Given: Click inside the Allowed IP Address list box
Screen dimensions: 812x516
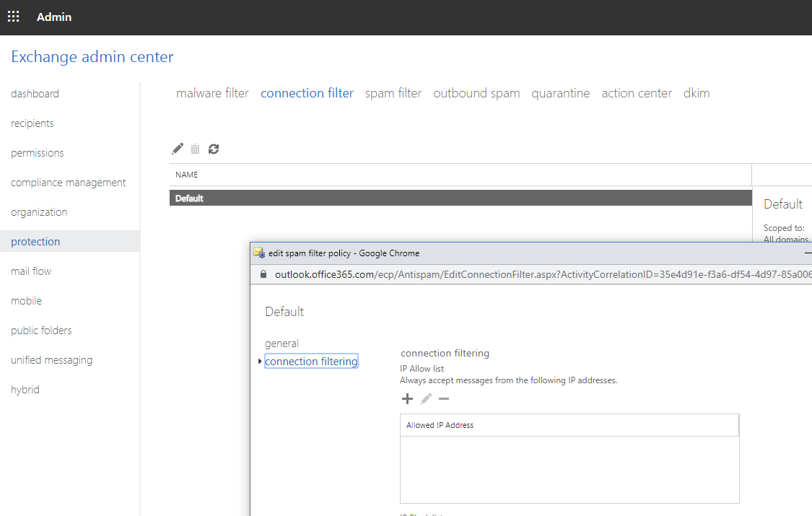Looking at the screenshot, I should coord(569,469).
